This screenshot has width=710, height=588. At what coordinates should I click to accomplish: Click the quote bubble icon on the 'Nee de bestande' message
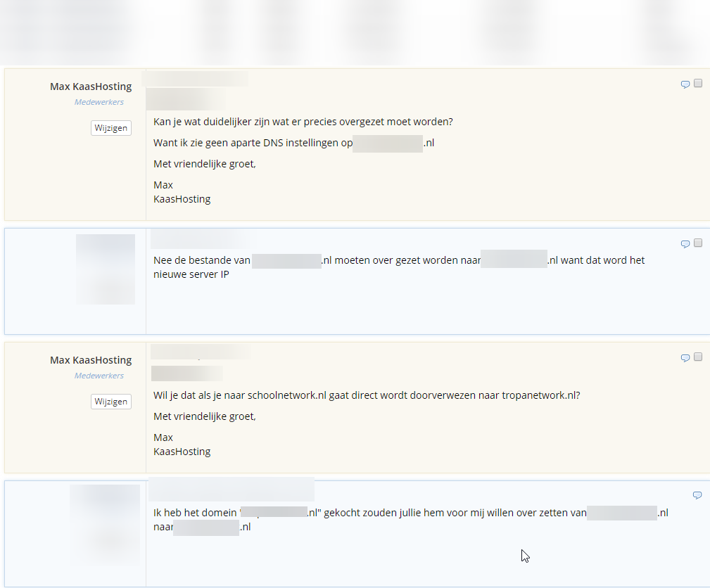tap(685, 244)
